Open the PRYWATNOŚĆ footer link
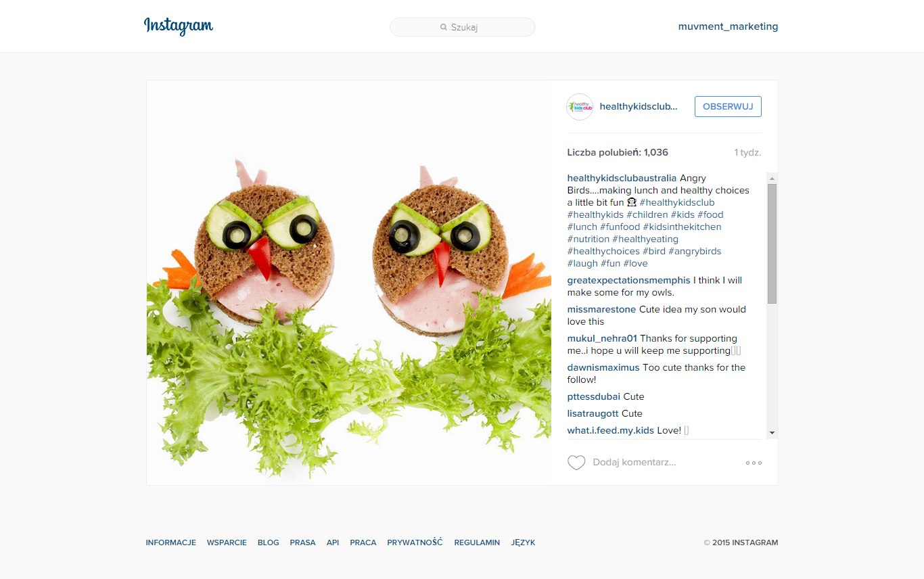 coord(415,542)
